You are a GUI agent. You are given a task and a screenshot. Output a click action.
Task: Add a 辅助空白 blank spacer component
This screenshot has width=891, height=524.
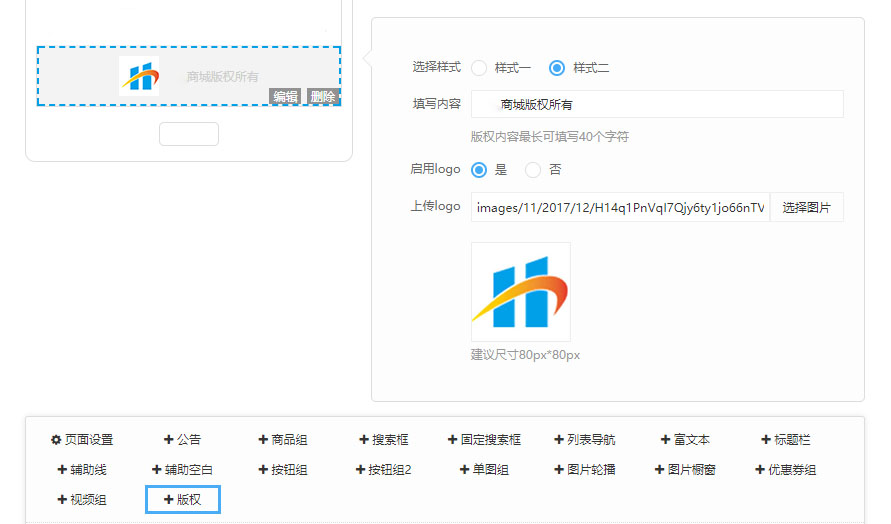[x=182, y=469]
